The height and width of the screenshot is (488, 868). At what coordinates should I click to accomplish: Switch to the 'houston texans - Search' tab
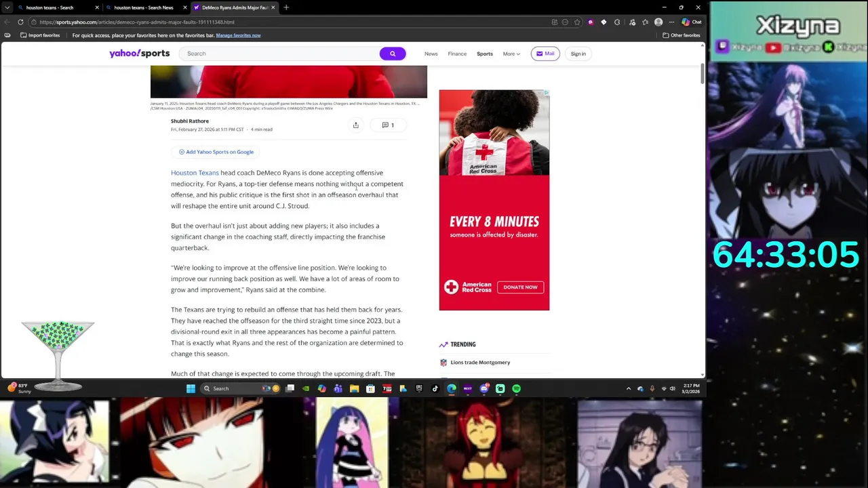pos(58,7)
